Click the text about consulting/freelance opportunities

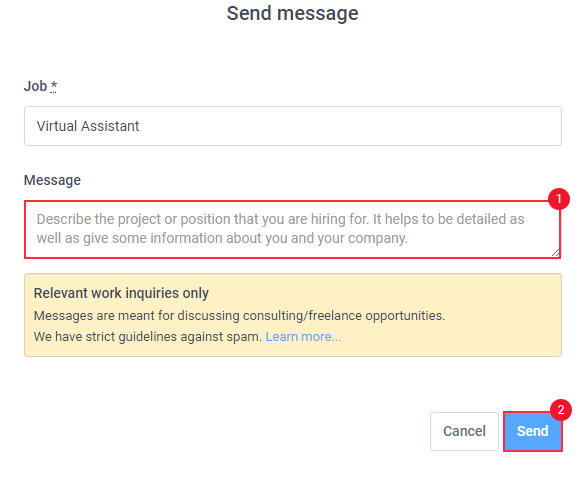coord(239,316)
